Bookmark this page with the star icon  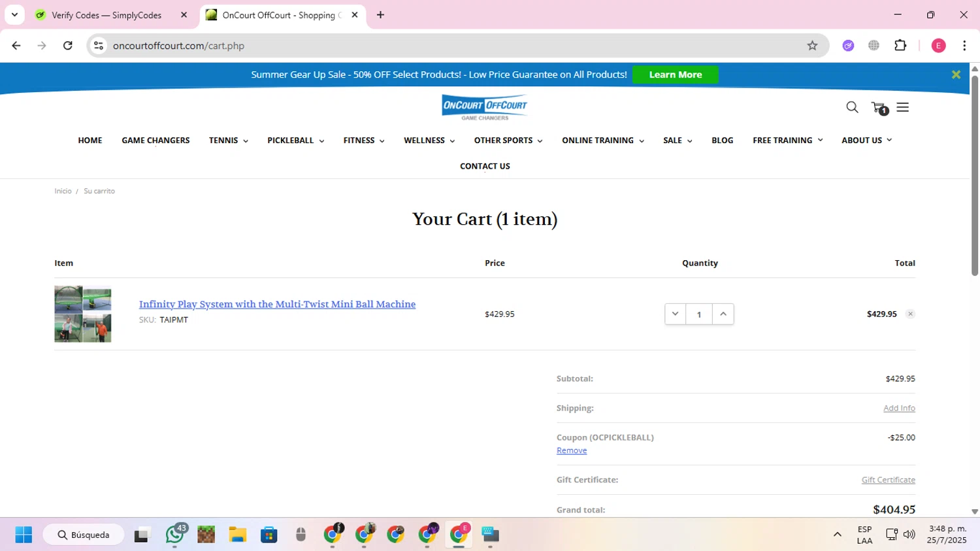click(x=812, y=46)
